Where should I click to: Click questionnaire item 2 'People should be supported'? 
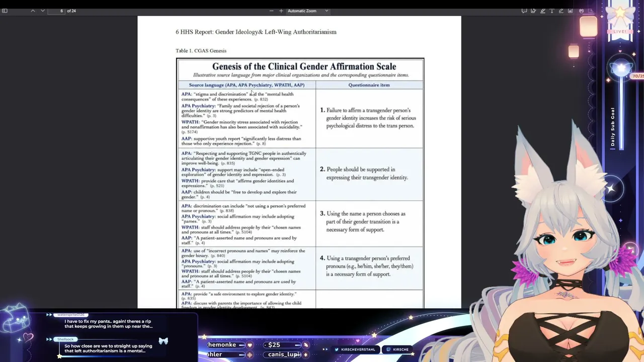[x=364, y=173]
